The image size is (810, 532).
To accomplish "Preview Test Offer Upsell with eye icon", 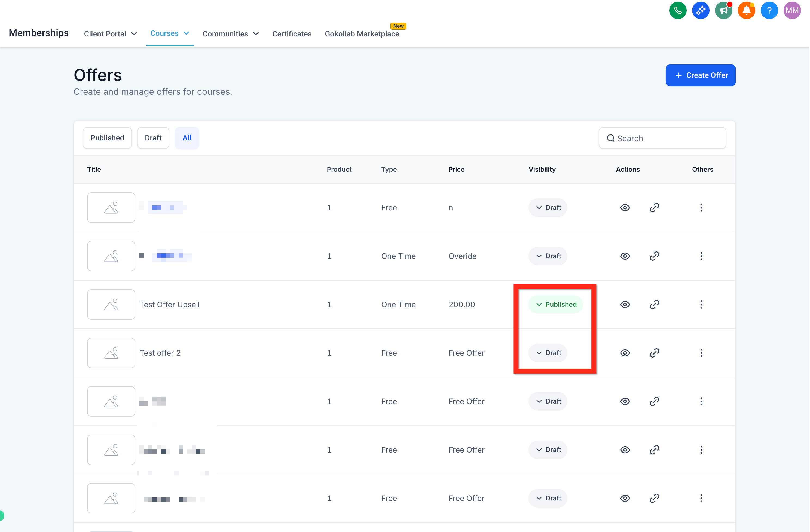I will coord(625,305).
